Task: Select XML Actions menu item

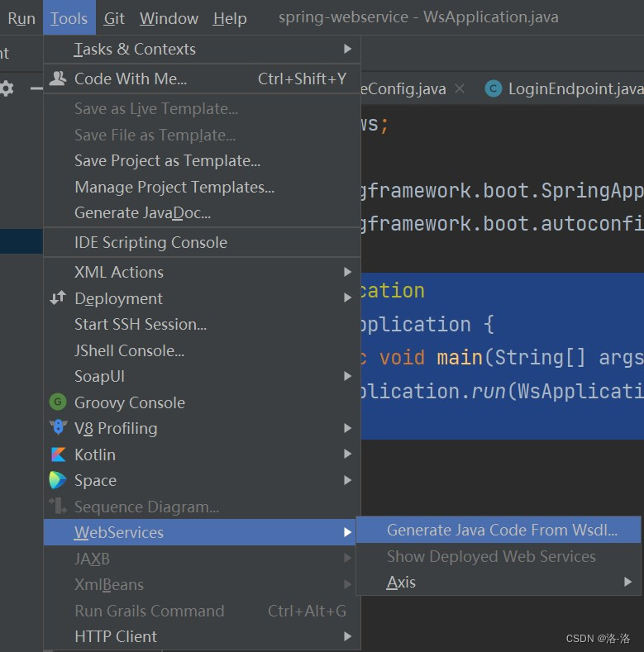Action: click(202, 272)
